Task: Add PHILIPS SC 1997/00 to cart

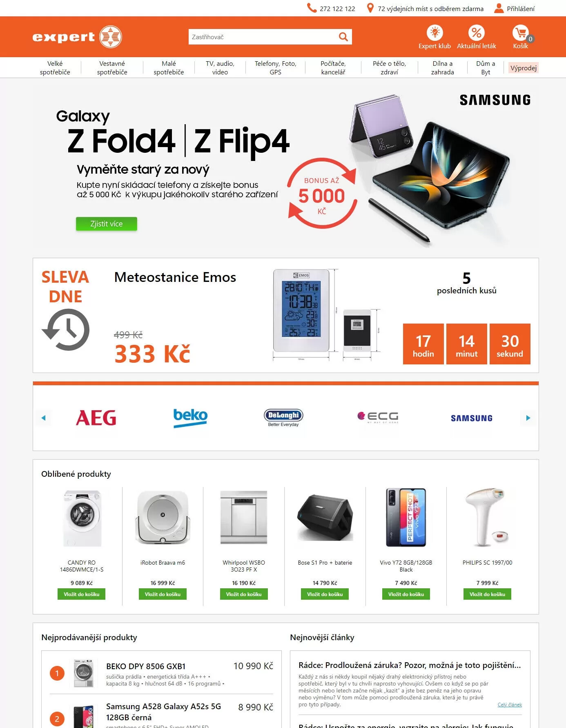Action: [487, 594]
